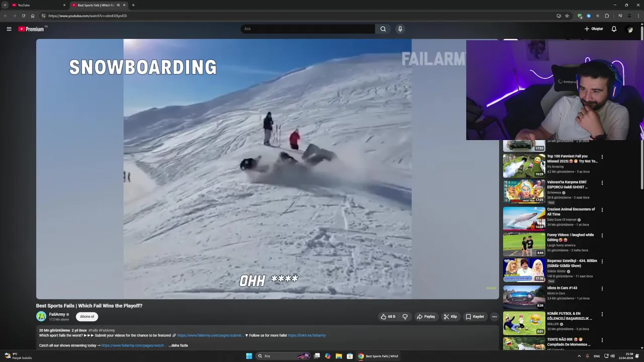
Task: Create a clip with Klip button
Action: click(x=450, y=317)
